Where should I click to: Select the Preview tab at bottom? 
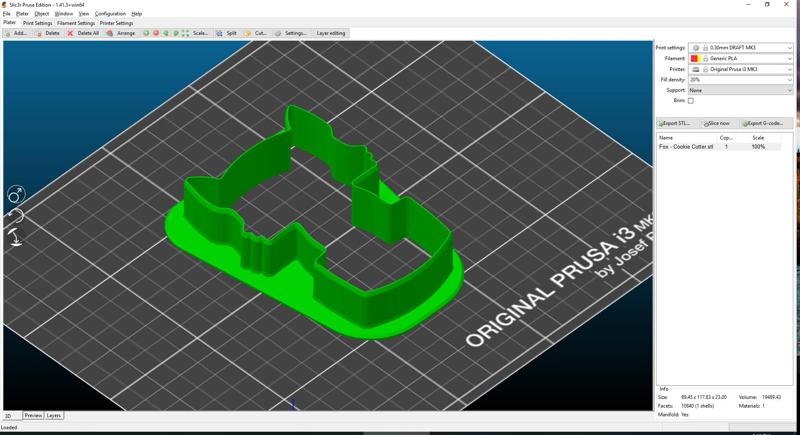(x=33, y=416)
